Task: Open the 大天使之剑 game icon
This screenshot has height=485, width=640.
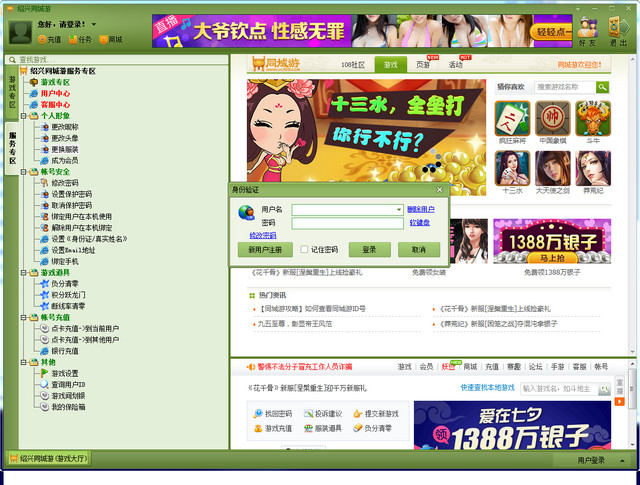Action: [x=553, y=168]
